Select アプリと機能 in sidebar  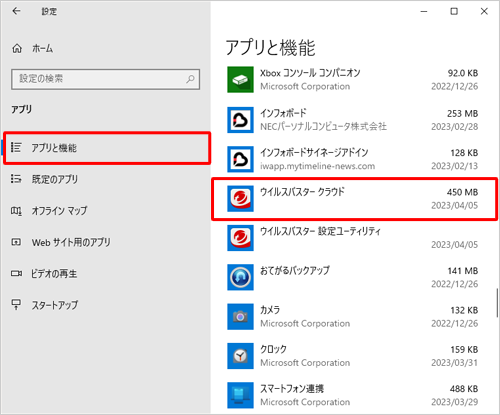coord(107,148)
